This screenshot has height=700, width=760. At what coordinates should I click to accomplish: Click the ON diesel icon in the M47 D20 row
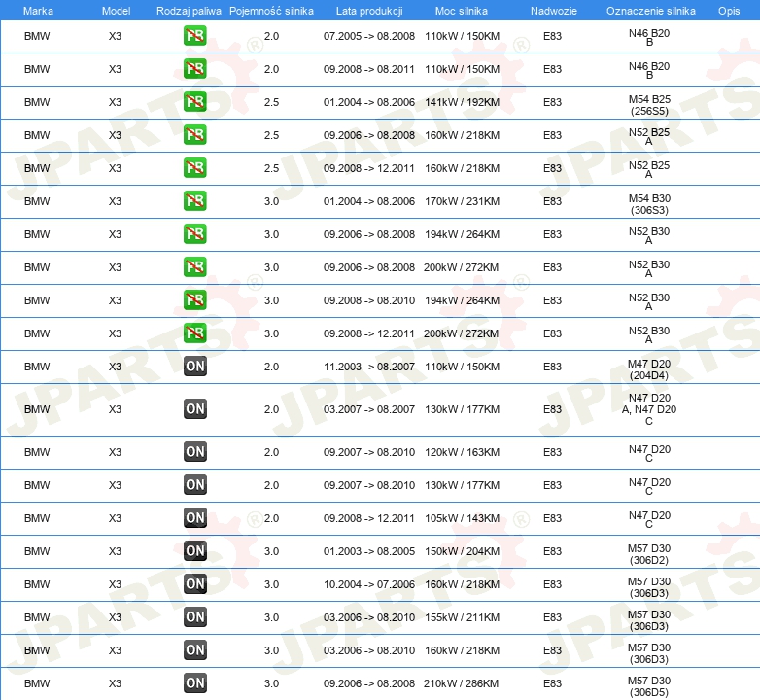[194, 367]
